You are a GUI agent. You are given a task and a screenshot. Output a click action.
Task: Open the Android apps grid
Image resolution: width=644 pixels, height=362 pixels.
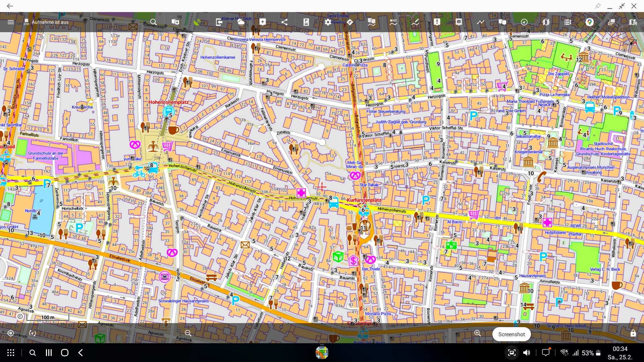point(11,353)
